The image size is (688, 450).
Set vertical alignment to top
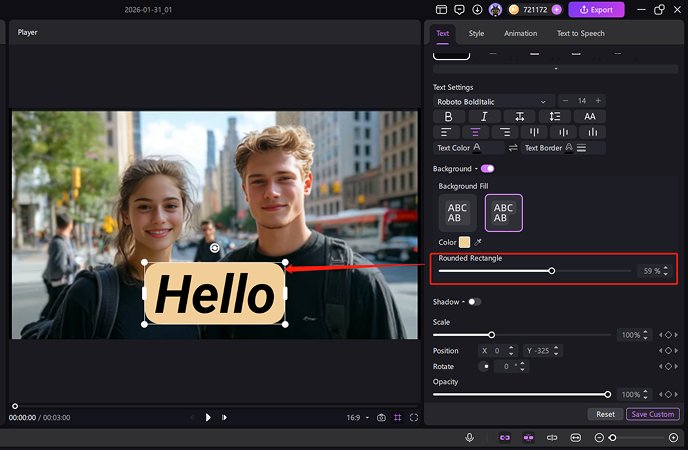pos(534,132)
